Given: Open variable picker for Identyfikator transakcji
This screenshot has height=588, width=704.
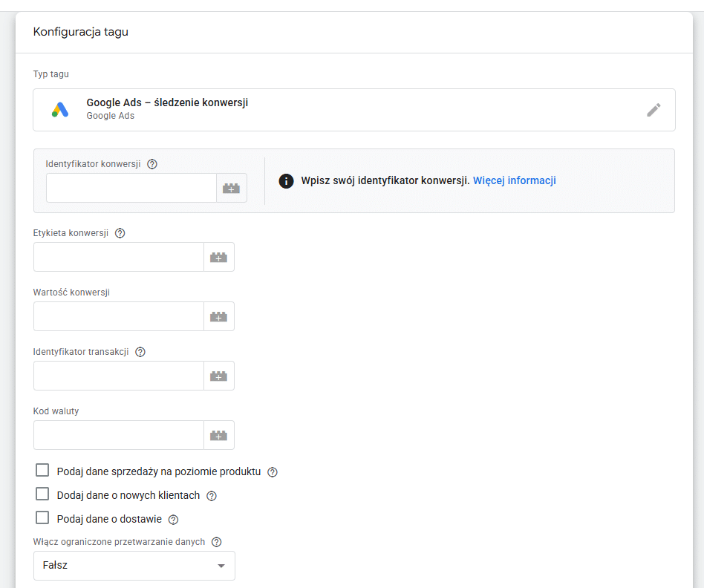Looking at the screenshot, I should click(x=219, y=376).
